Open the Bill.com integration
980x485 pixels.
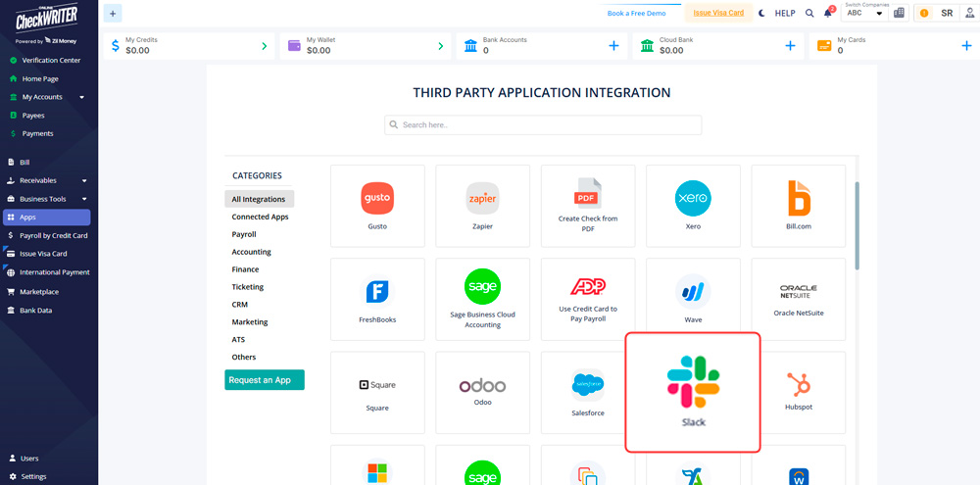pos(798,206)
